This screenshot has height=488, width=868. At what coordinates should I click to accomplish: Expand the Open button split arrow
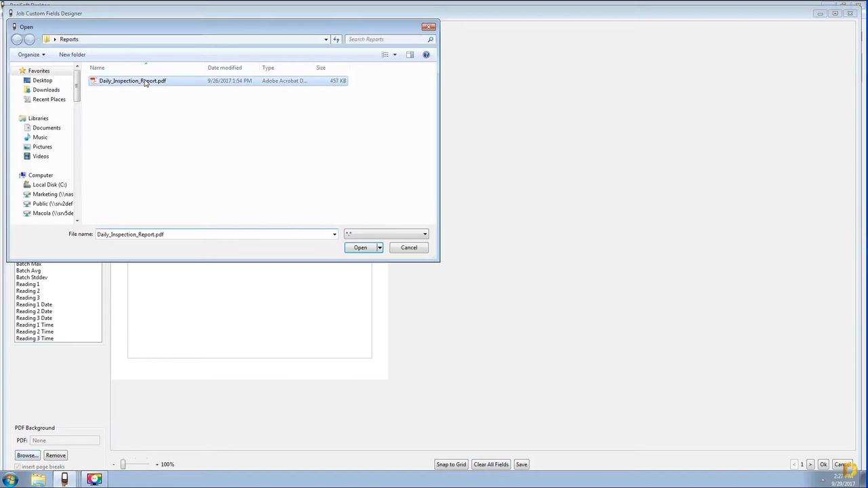pos(380,247)
